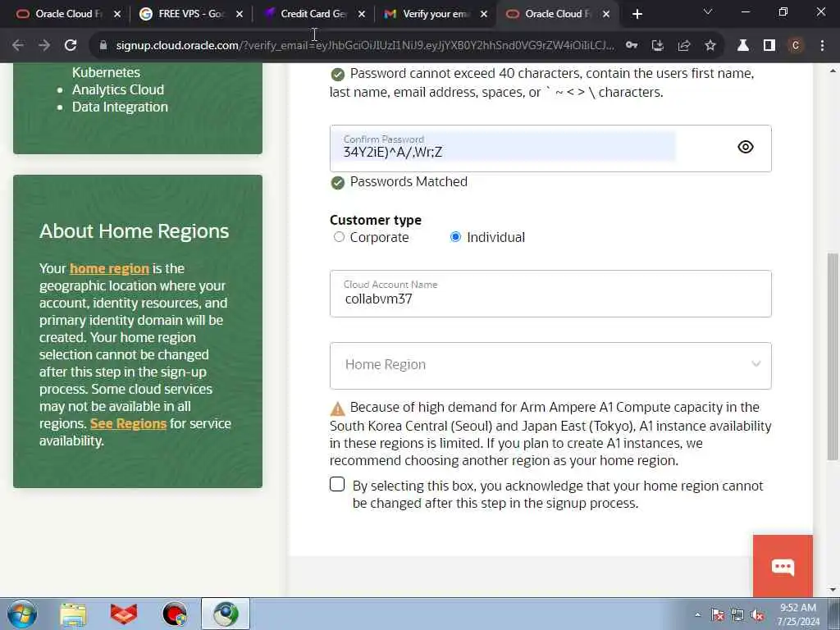840x630 pixels.
Task: Click the Customer type label
Action: click(x=376, y=220)
